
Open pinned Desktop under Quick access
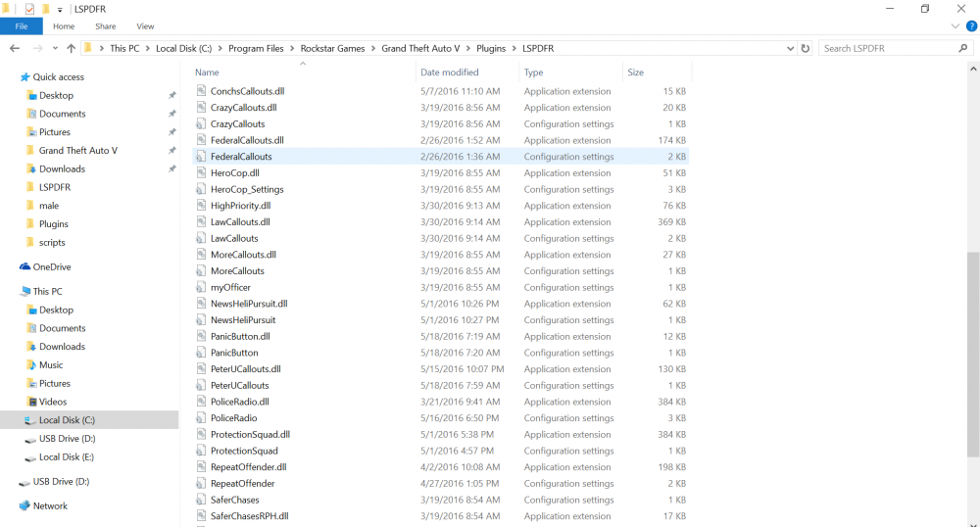coord(56,96)
